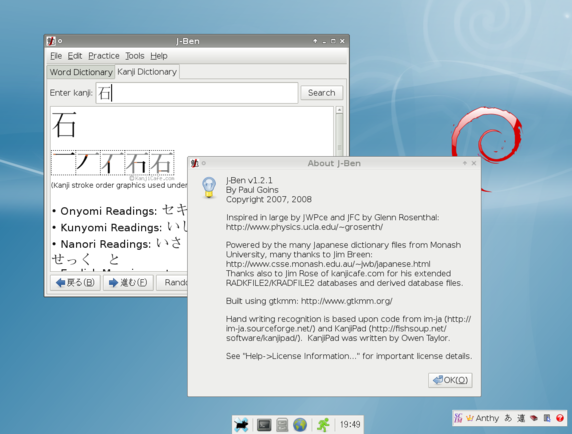The height and width of the screenshot is (434, 572).
Task: Click the lightbulb icon in About dialog
Action: pos(209,187)
